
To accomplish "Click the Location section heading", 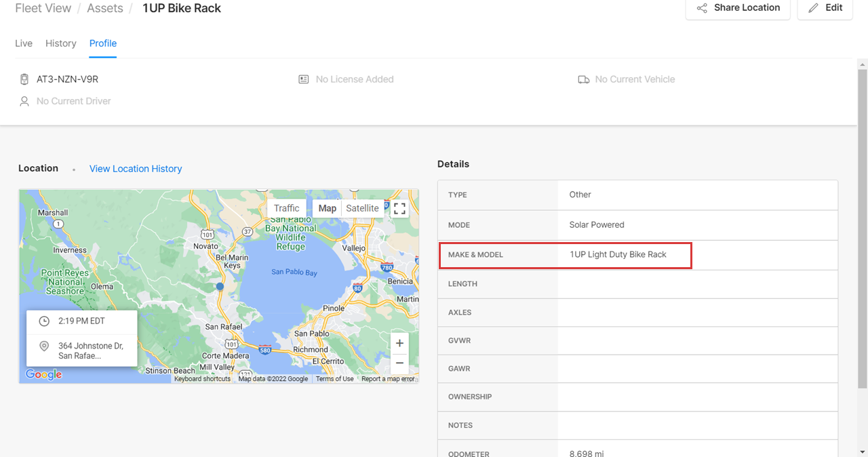I will click(38, 168).
